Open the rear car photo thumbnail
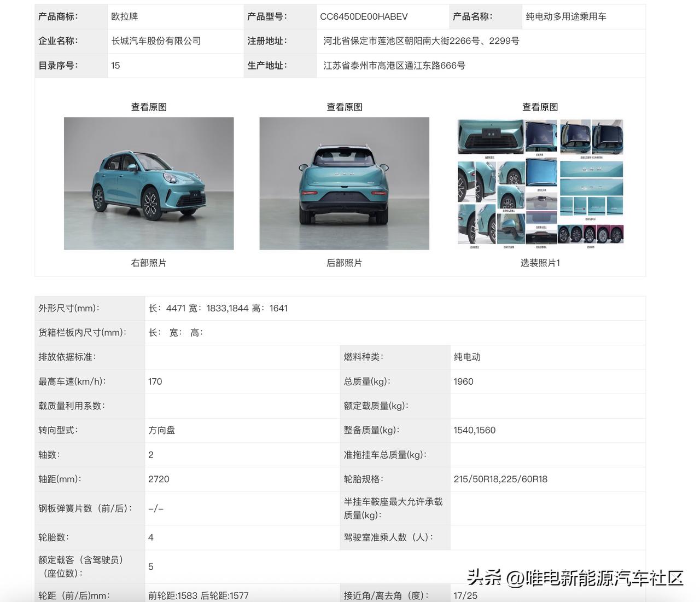 point(345,183)
